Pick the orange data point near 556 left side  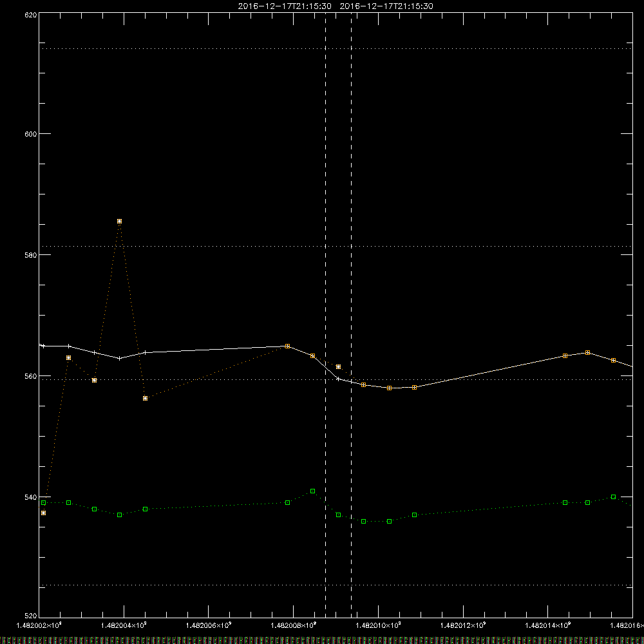[x=146, y=399]
